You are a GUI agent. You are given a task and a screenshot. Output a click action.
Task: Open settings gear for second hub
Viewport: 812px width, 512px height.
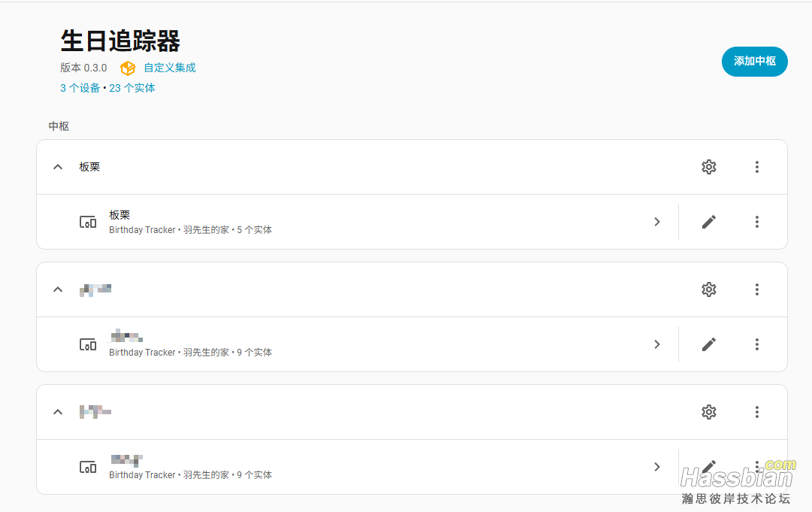pyautogui.click(x=708, y=289)
